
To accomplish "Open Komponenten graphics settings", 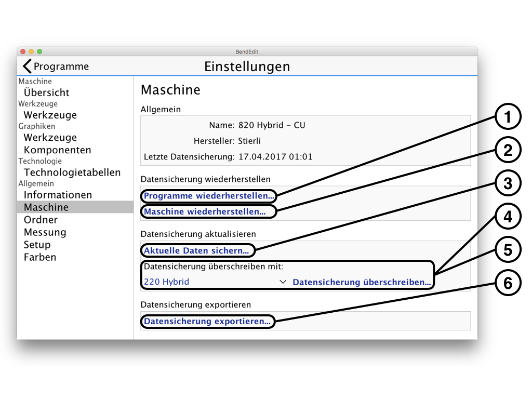I will click(x=57, y=150).
